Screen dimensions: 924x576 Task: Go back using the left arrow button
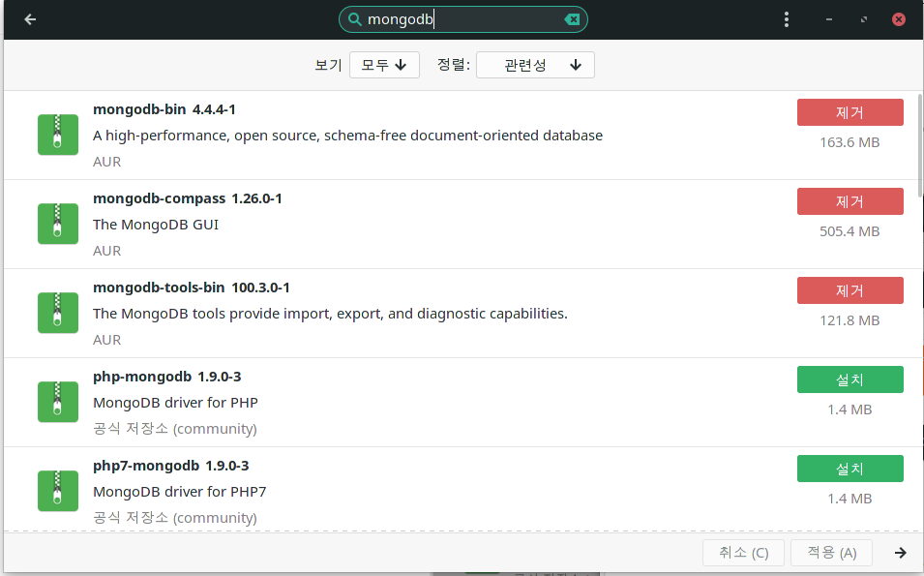click(30, 19)
